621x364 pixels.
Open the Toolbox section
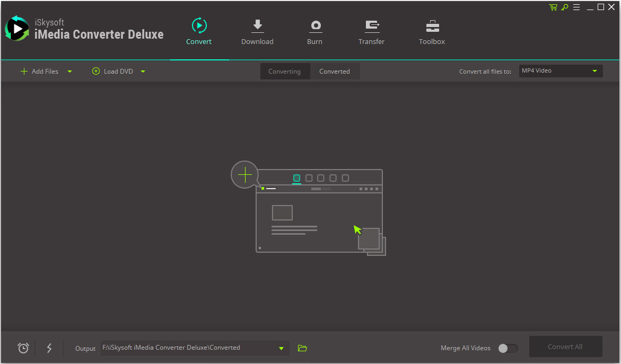[432, 32]
